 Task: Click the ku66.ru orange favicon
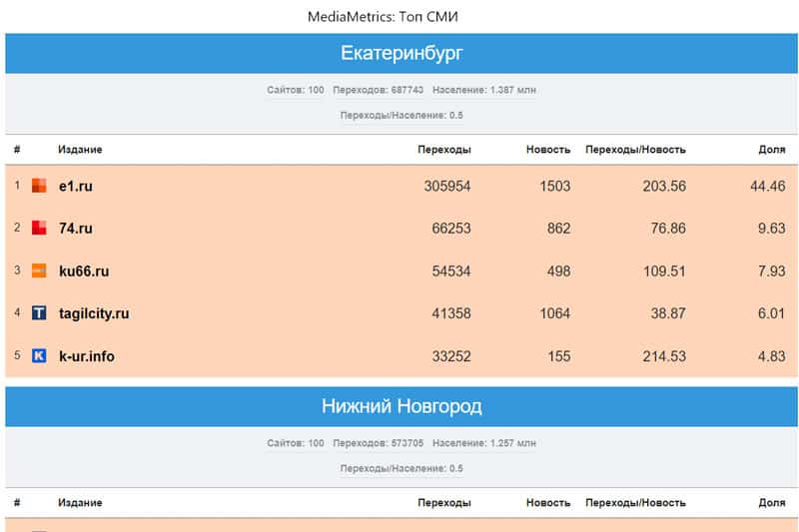39,270
